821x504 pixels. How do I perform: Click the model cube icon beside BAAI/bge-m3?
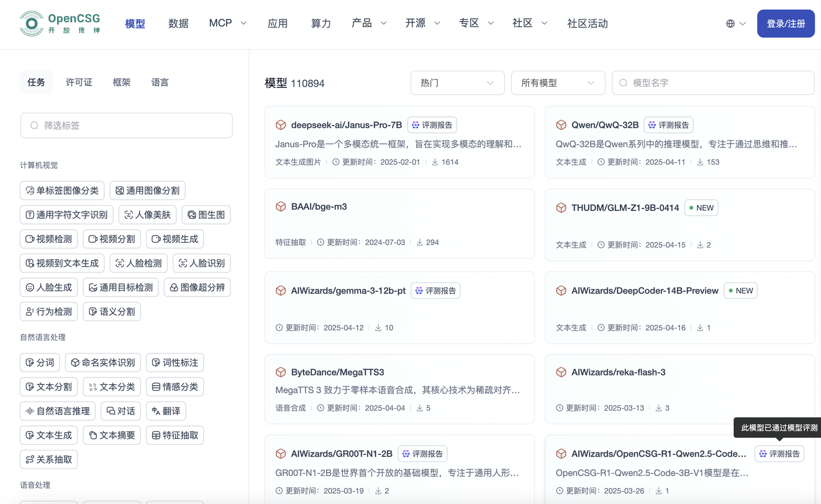click(281, 206)
